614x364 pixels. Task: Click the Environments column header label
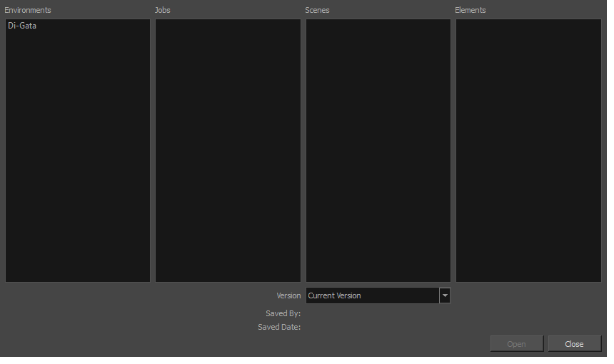coord(28,10)
